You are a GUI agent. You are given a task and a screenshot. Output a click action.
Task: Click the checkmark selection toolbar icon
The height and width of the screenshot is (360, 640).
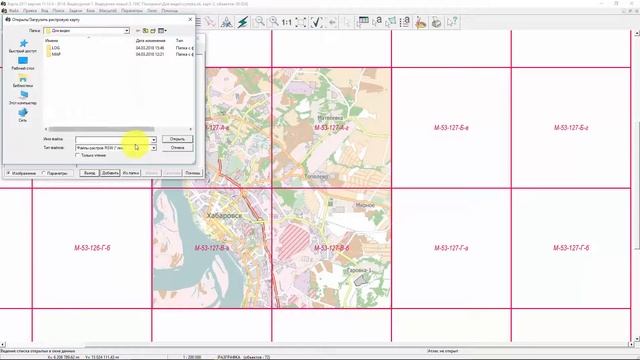[316, 22]
